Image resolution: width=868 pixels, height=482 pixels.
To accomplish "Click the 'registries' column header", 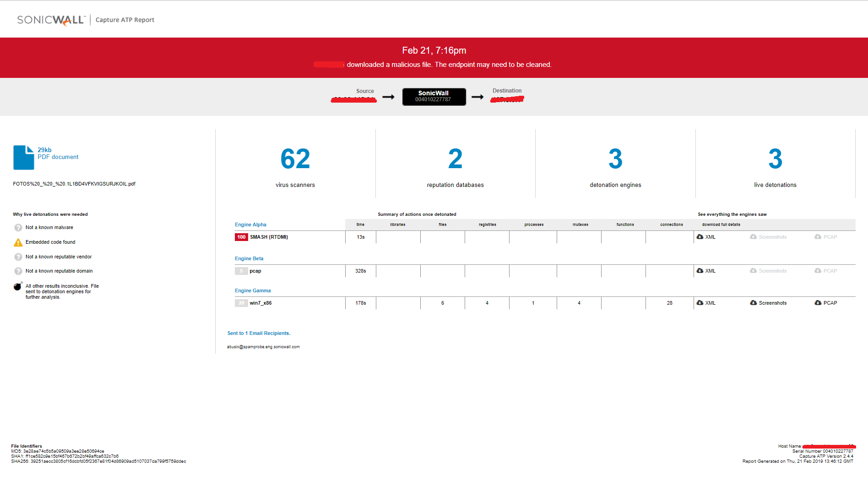I will tap(487, 225).
